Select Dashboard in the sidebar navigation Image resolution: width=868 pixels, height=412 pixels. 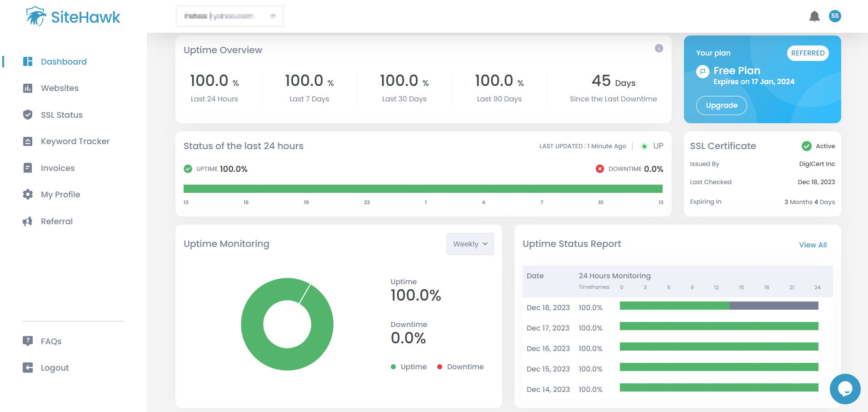pos(64,61)
